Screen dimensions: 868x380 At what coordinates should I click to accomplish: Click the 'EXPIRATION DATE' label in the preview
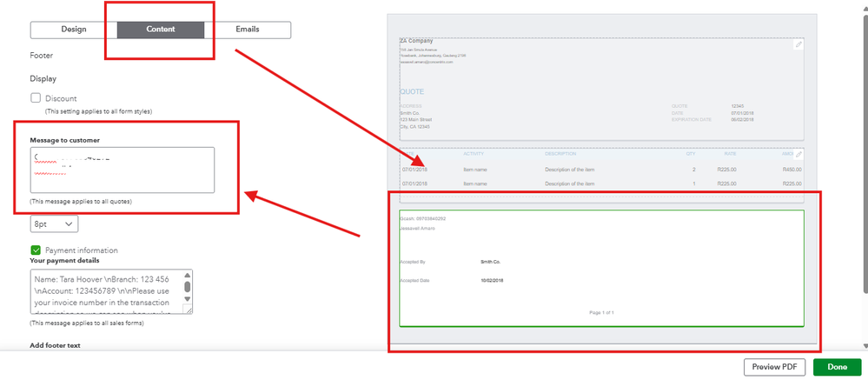pyautogui.click(x=691, y=119)
